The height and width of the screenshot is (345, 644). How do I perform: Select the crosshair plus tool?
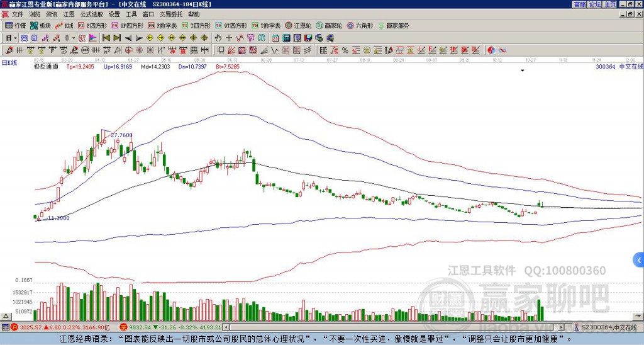[229, 38]
